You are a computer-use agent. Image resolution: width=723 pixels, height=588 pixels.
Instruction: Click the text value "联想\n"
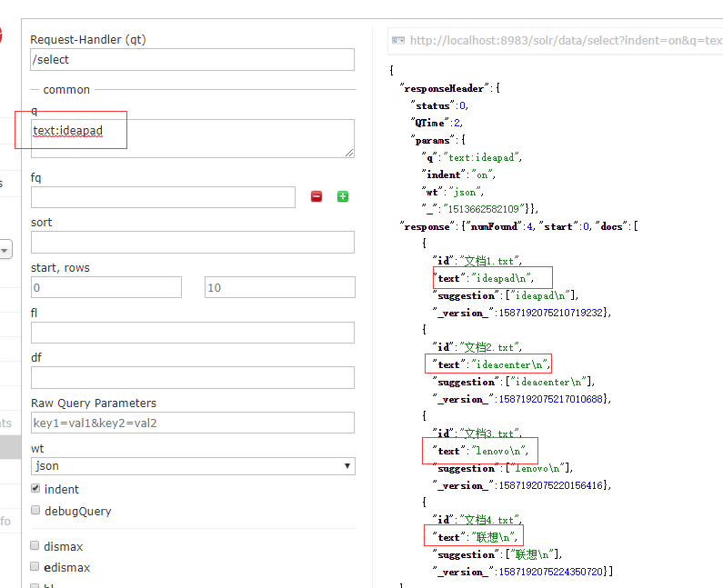(495, 538)
